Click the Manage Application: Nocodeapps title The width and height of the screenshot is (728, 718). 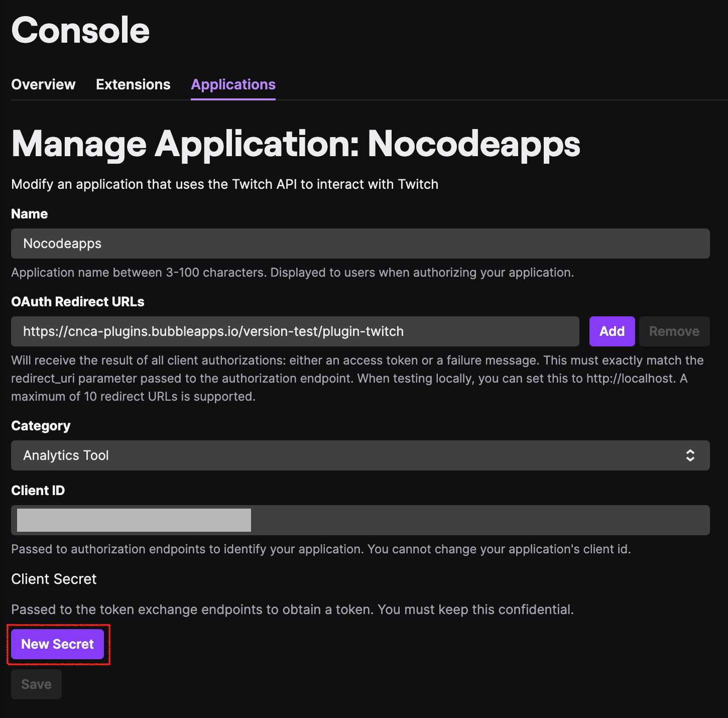296,144
